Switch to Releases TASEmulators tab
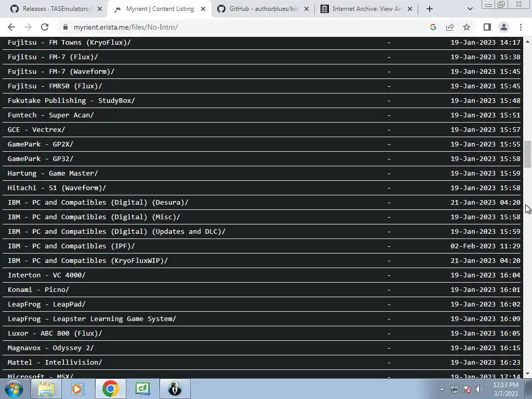This screenshot has width=532, height=399. pos(56,9)
